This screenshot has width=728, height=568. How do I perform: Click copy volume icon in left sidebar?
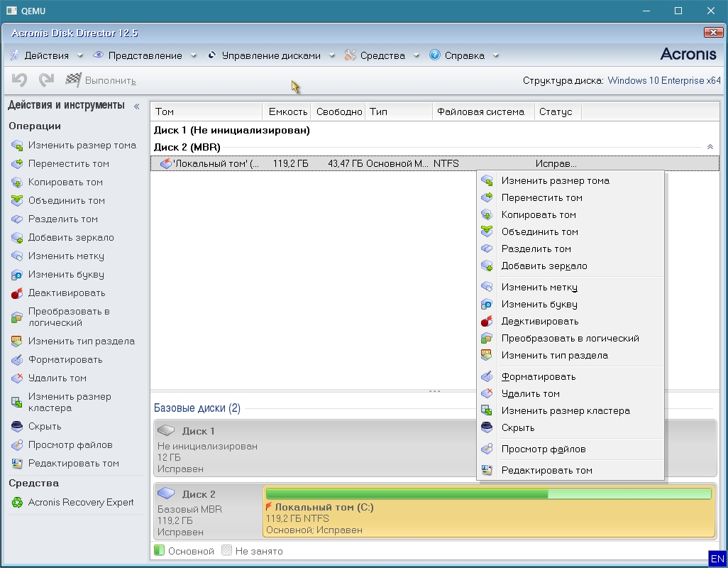[17, 182]
